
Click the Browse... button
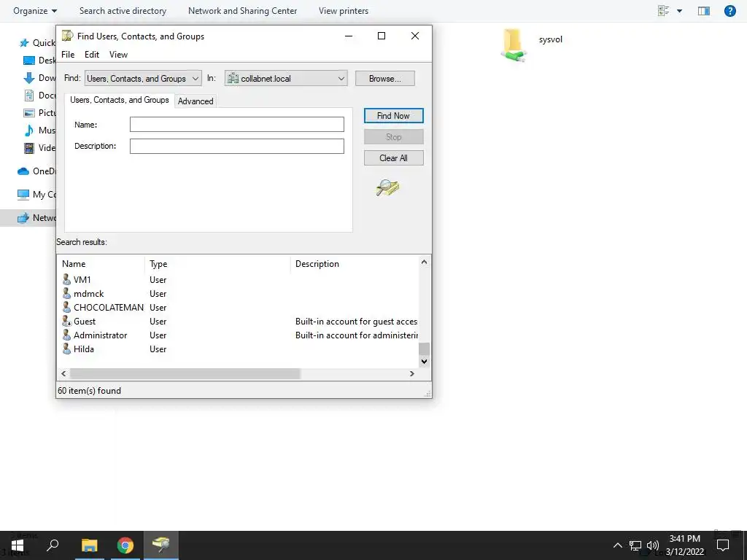point(385,79)
